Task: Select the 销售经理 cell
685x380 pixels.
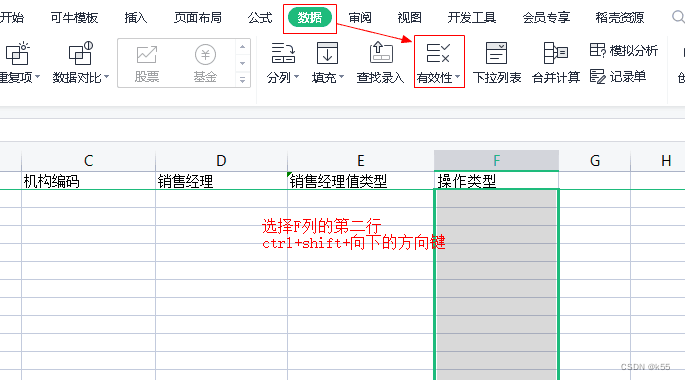Action: point(221,181)
